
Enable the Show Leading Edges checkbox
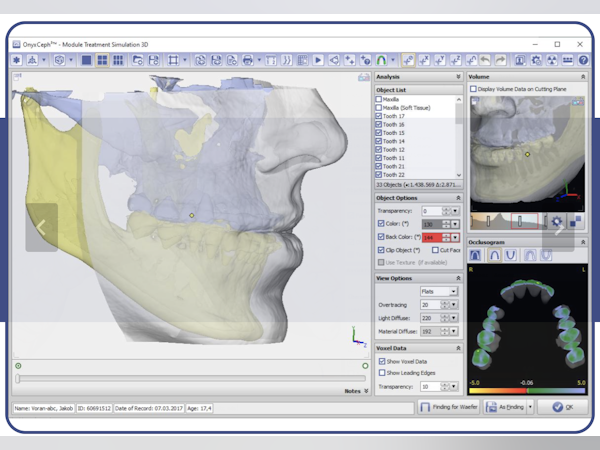(382, 373)
